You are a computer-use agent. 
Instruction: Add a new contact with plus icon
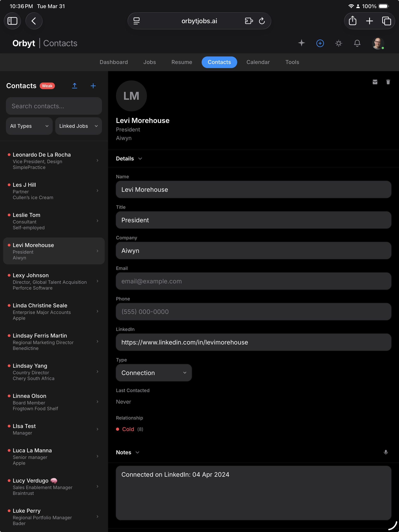point(93,86)
